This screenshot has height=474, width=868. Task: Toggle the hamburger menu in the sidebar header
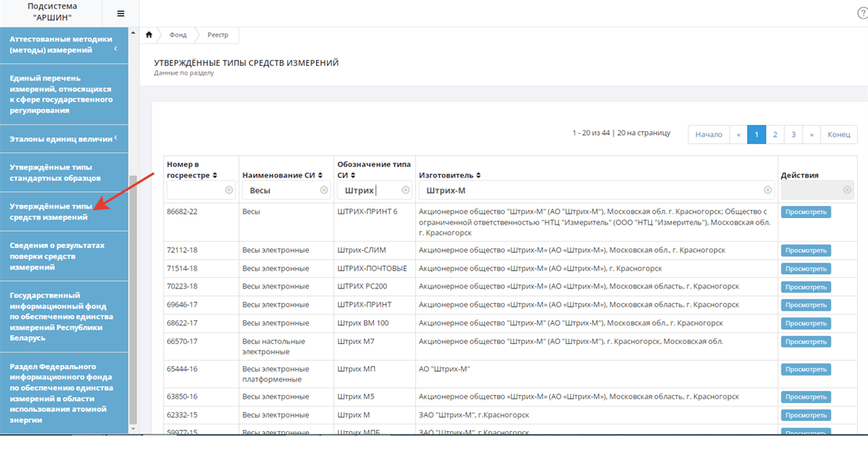click(x=121, y=13)
